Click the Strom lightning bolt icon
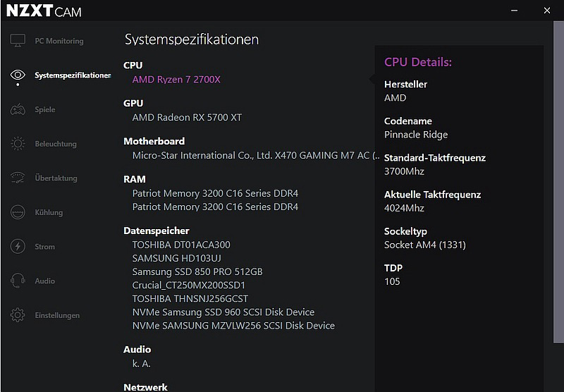564x392 pixels. [x=18, y=247]
